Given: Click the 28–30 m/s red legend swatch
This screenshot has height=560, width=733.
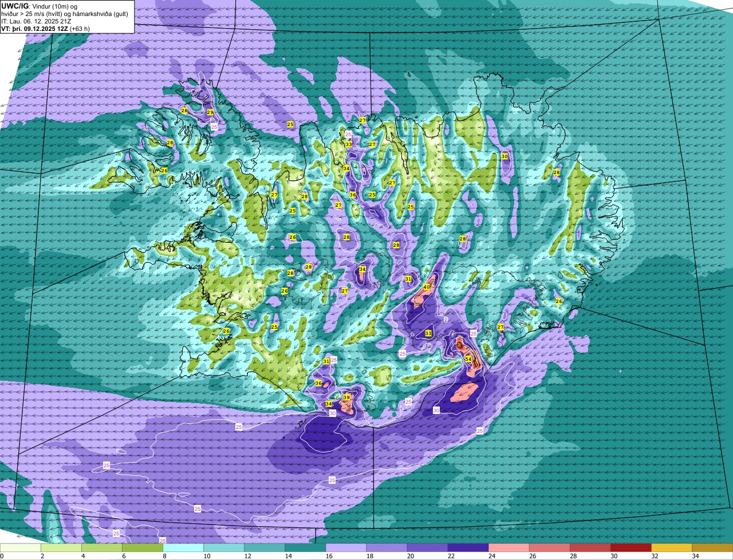Looking at the screenshot, I should point(591,548).
